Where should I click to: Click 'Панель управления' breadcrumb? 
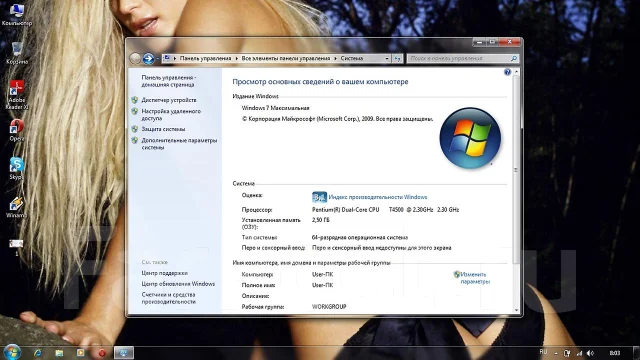pyautogui.click(x=205, y=58)
